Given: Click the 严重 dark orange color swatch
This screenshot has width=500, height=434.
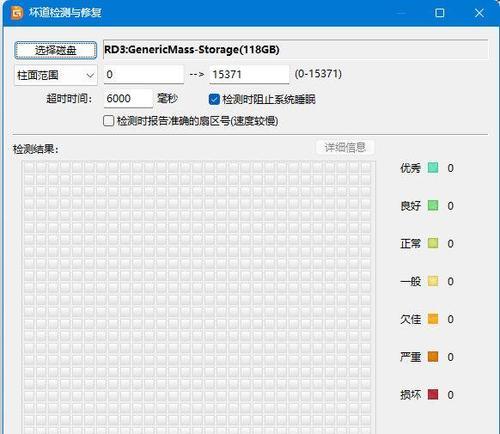Looking at the screenshot, I should point(433,357).
